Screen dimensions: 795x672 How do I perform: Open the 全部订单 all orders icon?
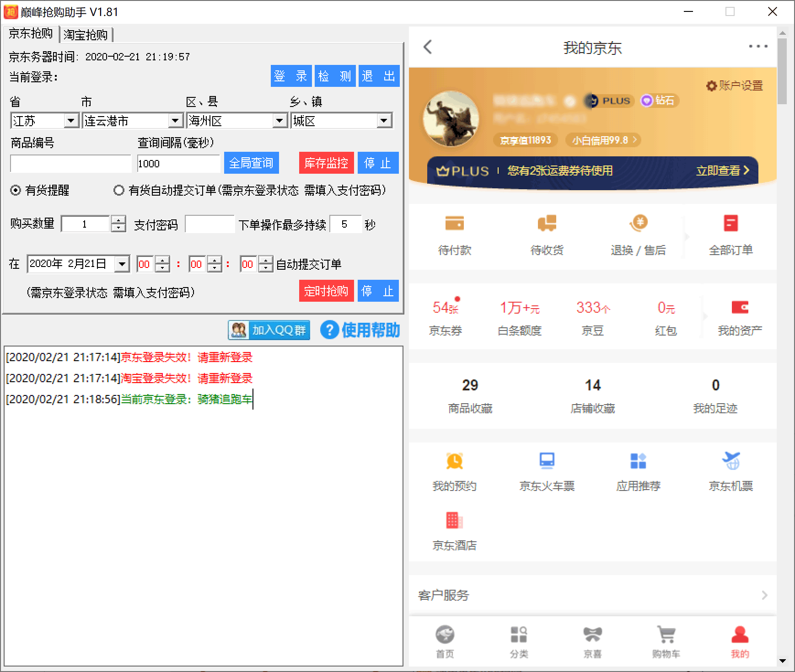click(x=731, y=224)
